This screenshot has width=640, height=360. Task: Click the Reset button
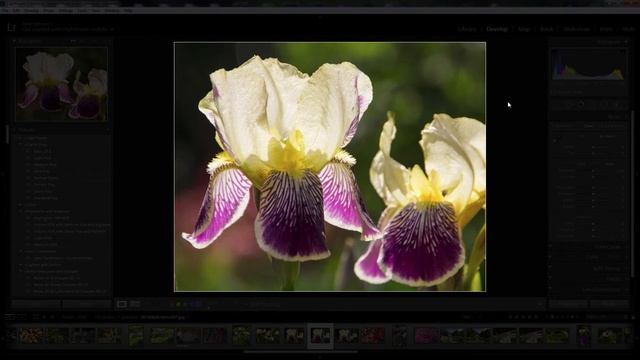tap(609, 304)
